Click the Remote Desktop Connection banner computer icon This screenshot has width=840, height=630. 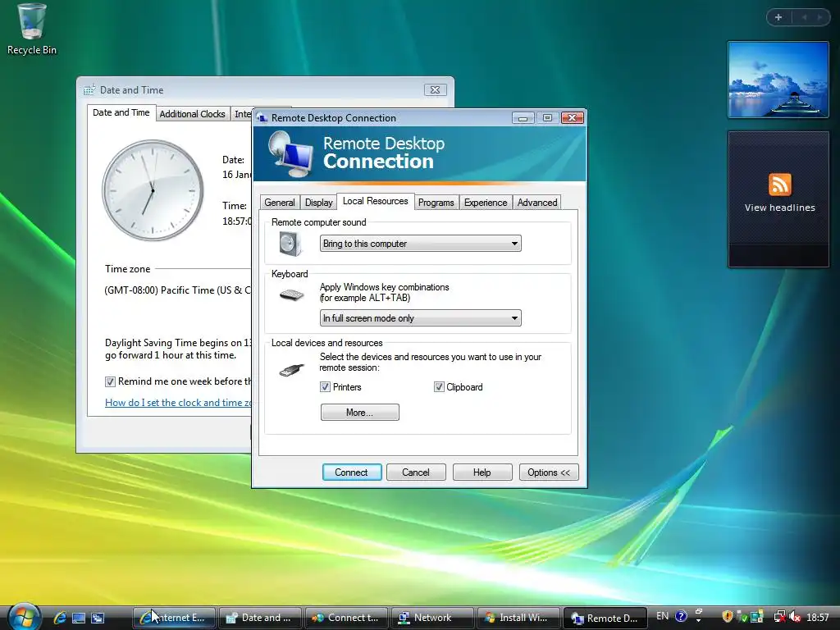[x=290, y=155]
